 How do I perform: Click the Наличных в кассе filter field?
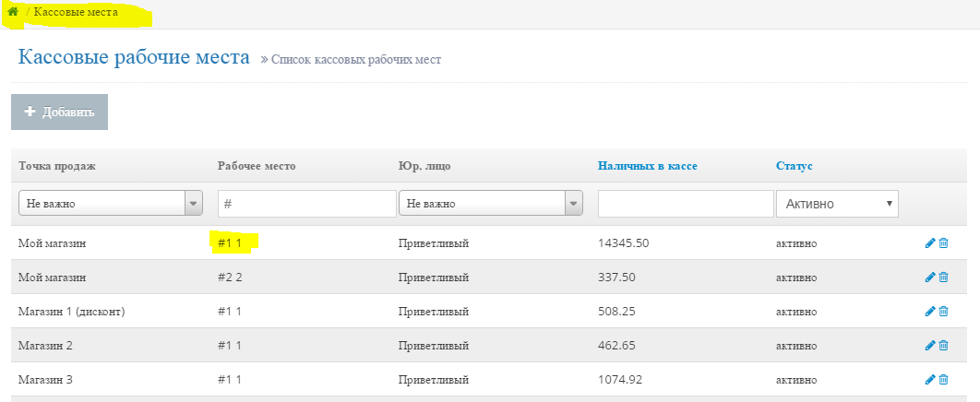[x=686, y=204]
